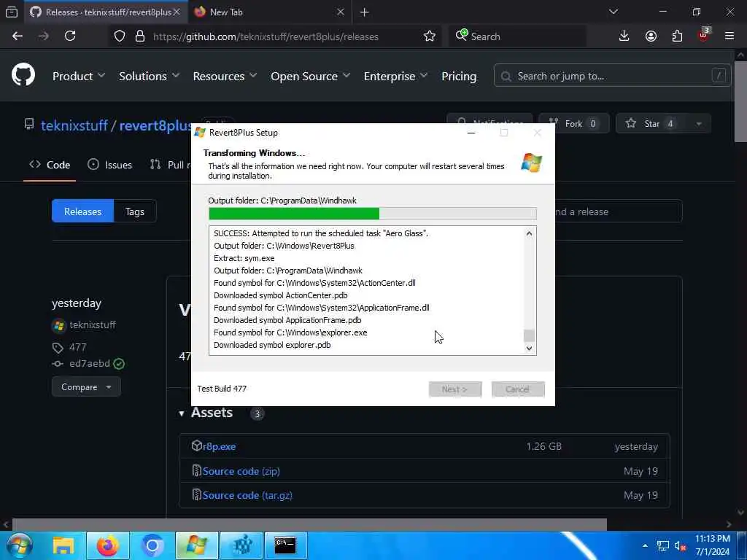Open Firefox account icon
747x560 pixels.
click(x=651, y=36)
